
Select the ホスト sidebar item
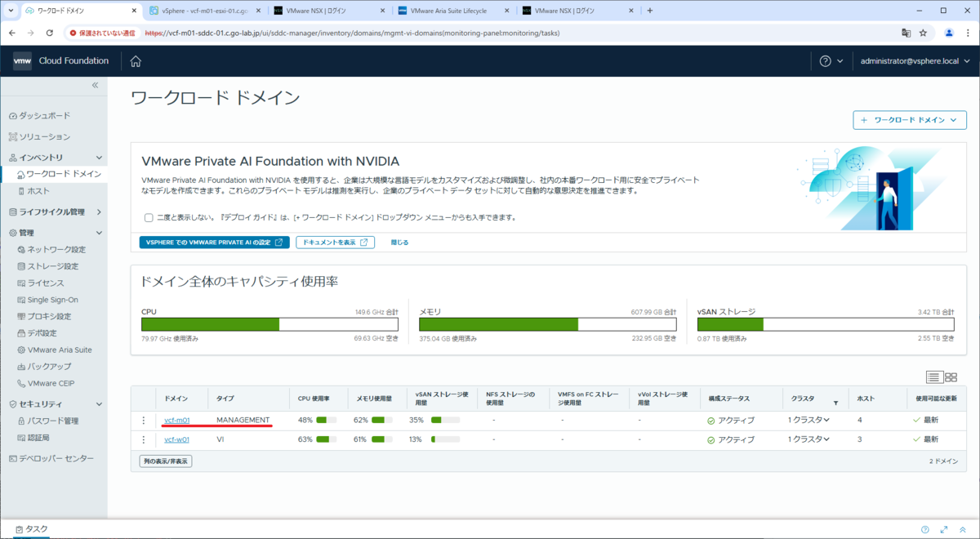click(x=38, y=190)
